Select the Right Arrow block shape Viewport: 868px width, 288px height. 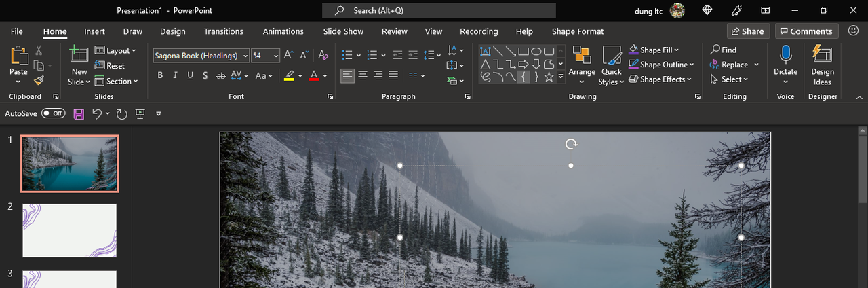tap(524, 64)
